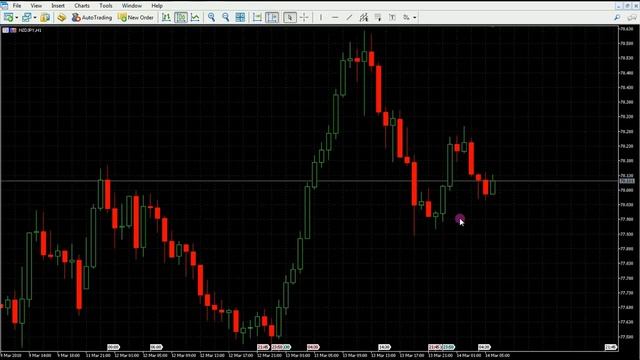This screenshot has width=640, height=360.
Task: Select the Fibonacci retracement tool
Action: pos(378,17)
